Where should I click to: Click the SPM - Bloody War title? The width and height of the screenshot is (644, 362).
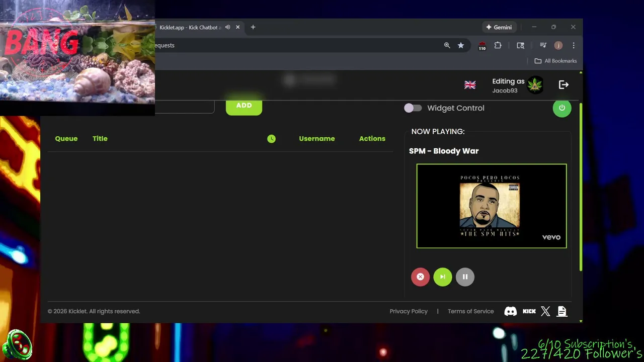[x=444, y=151]
